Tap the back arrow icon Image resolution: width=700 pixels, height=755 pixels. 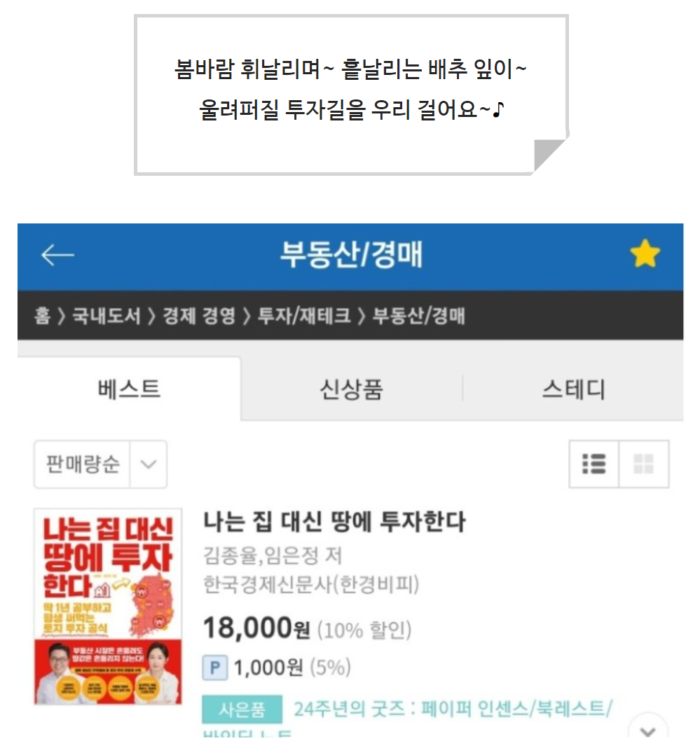click(57, 255)
